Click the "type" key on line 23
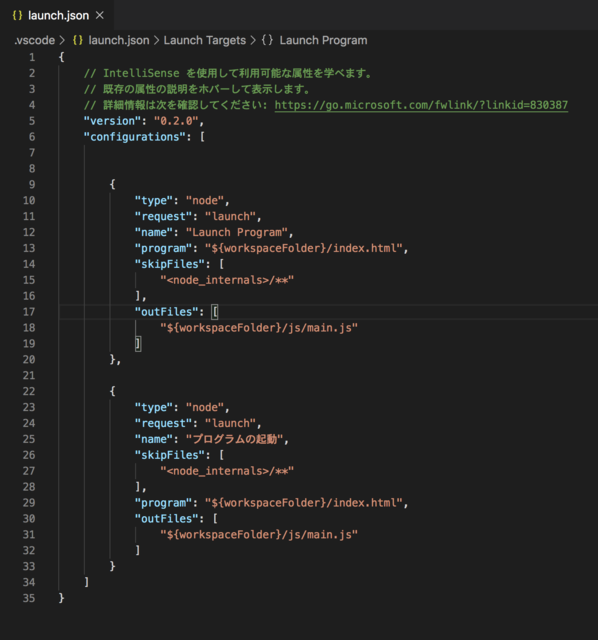 click(x=154, y=407)
